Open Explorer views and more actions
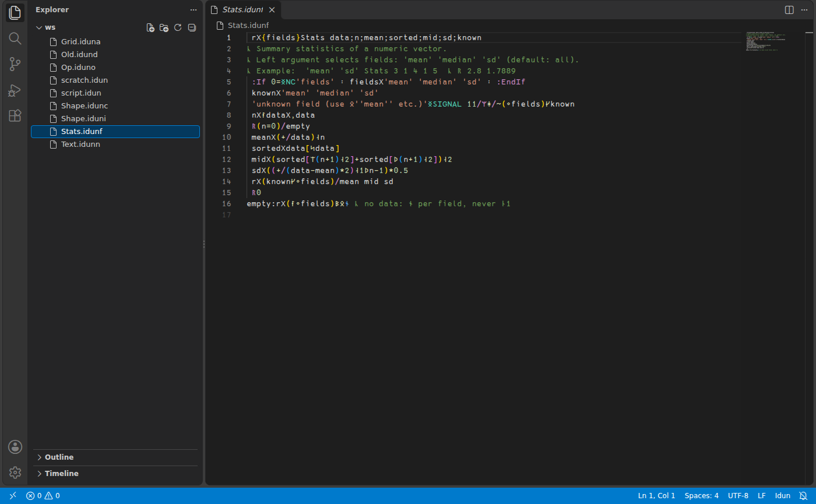Screen dimensions: 816x504 194,10
